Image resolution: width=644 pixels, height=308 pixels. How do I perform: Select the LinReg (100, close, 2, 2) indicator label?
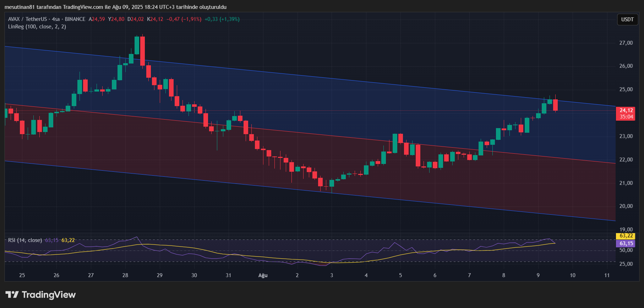[37, 27]
